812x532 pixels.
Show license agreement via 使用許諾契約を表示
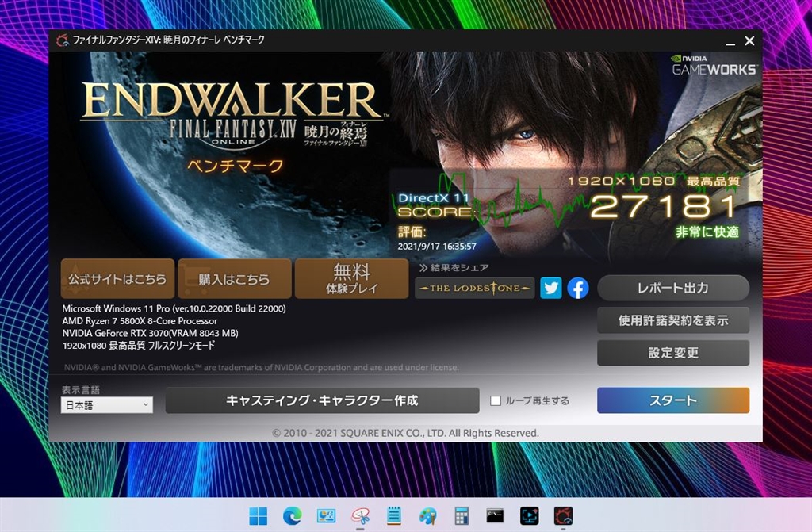click(673, 320)
